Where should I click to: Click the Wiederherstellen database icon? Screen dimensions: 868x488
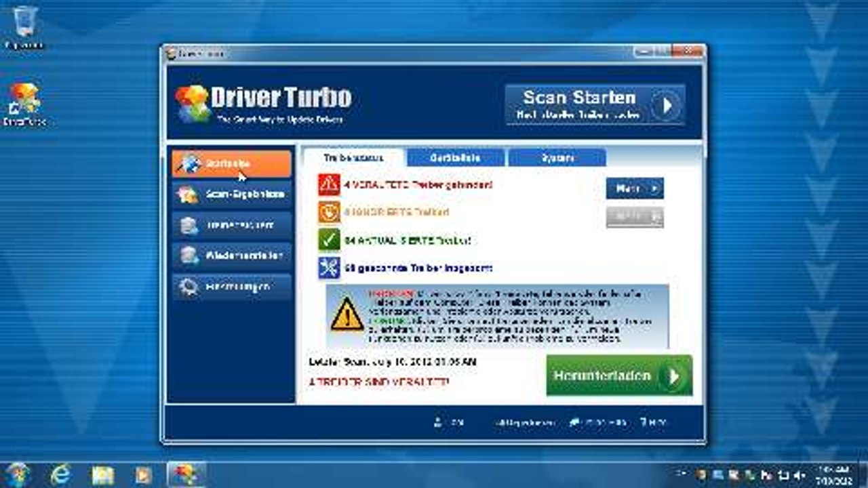[x=189, y=256]
